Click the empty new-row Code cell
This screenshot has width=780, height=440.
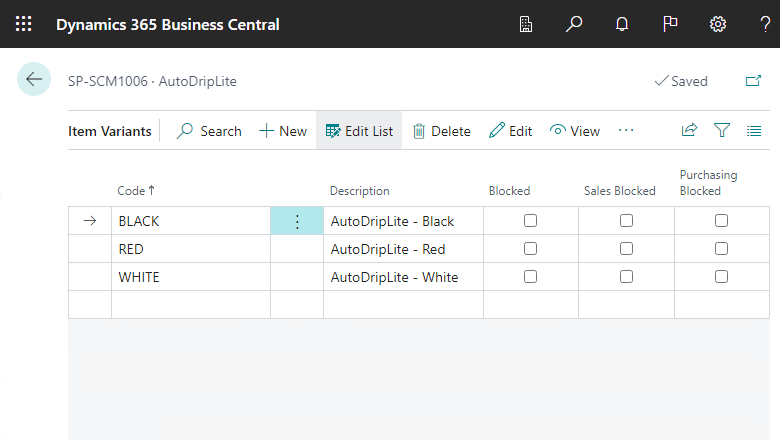191,304
